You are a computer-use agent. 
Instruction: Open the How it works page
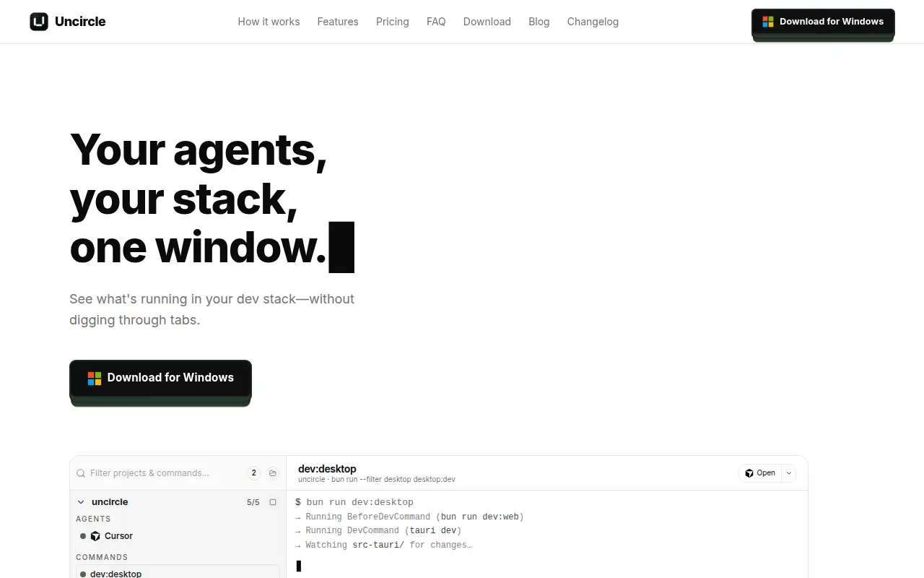(269, 22)
